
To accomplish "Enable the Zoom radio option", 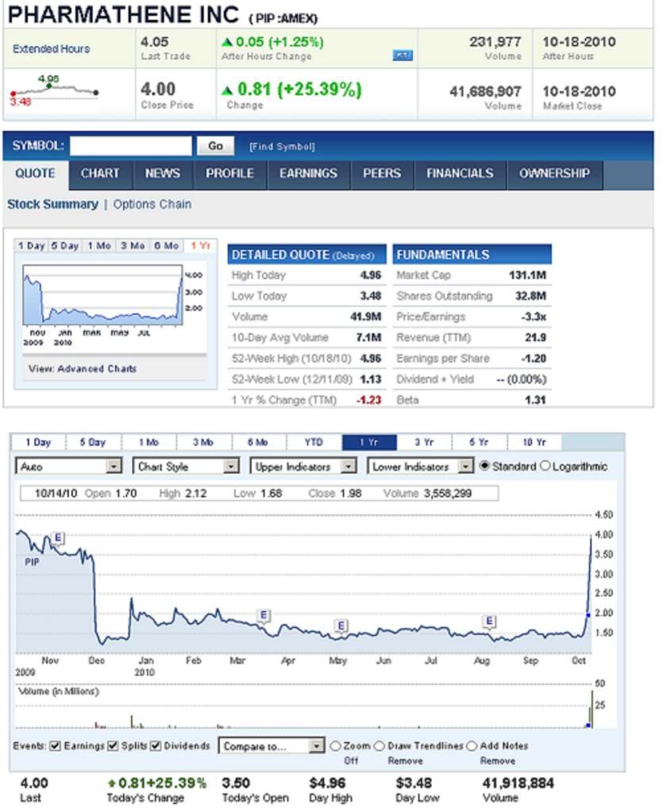I will pyautogui.click(x=335, y=746).
